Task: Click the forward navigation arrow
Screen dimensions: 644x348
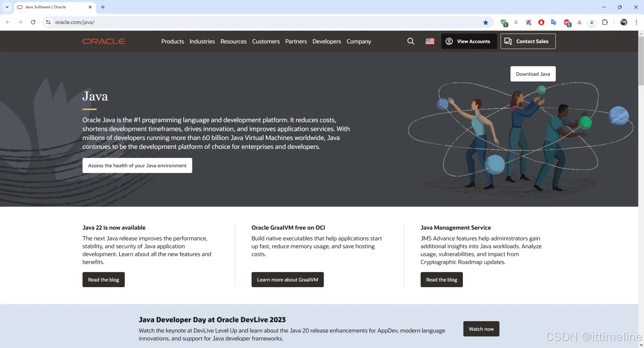Action: (x=20, y=22)
